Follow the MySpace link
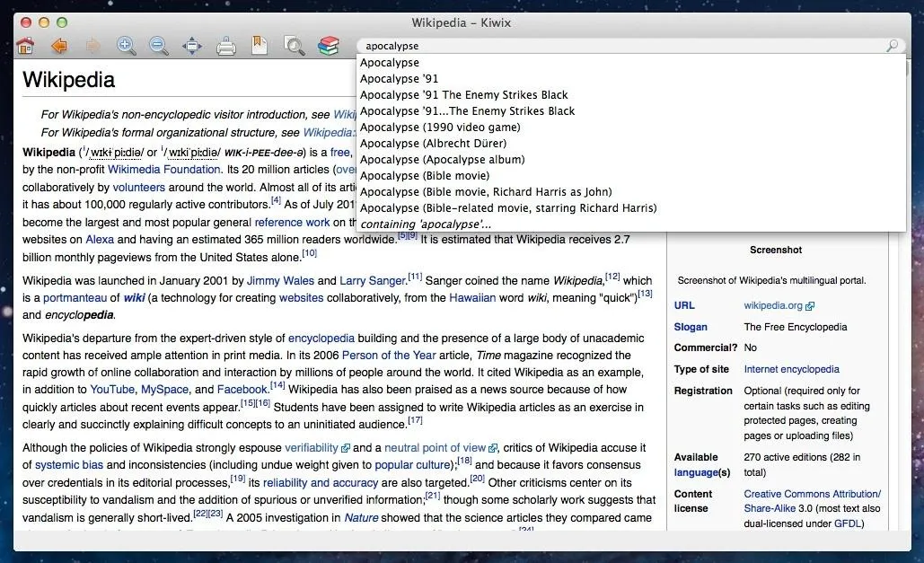 coord(164,390)
